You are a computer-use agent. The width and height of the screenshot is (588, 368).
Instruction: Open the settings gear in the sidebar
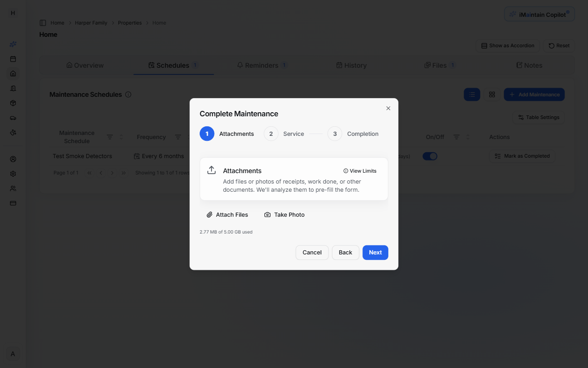[x=12, y=174]
